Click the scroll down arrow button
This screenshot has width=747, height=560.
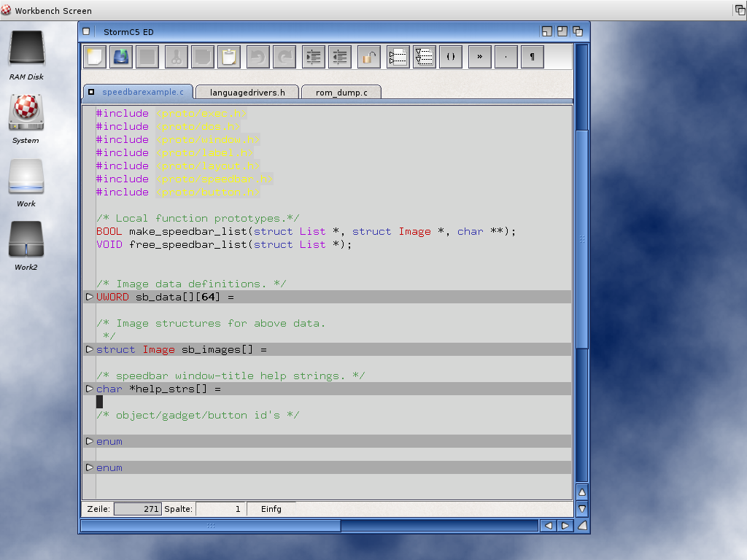tap(581, 508)
